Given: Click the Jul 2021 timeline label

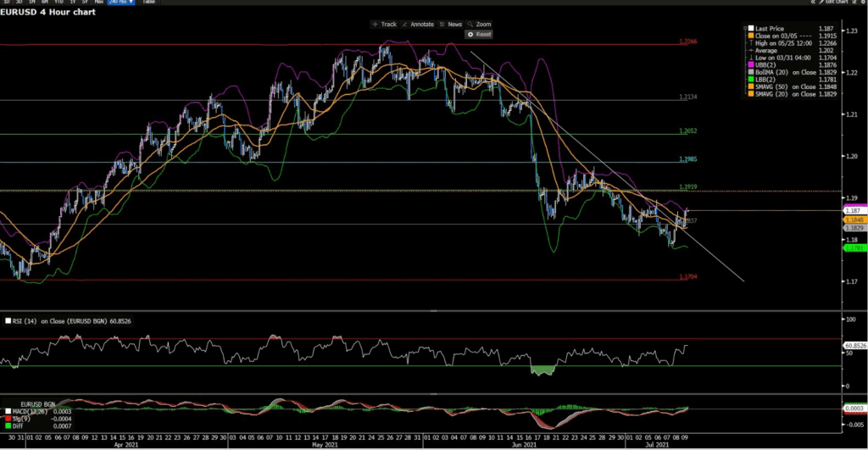Looking at the screenshot, I should click(x=657, y=444).
